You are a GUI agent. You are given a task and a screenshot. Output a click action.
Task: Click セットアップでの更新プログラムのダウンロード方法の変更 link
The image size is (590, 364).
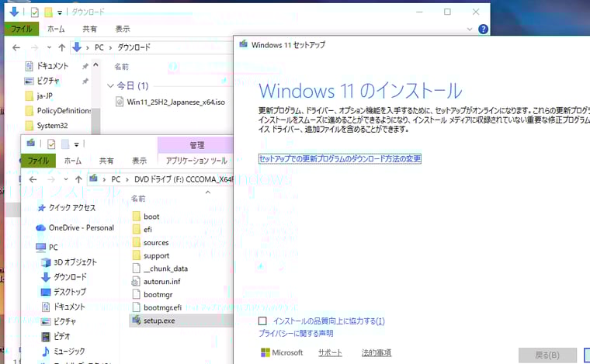tap(339, 159)
